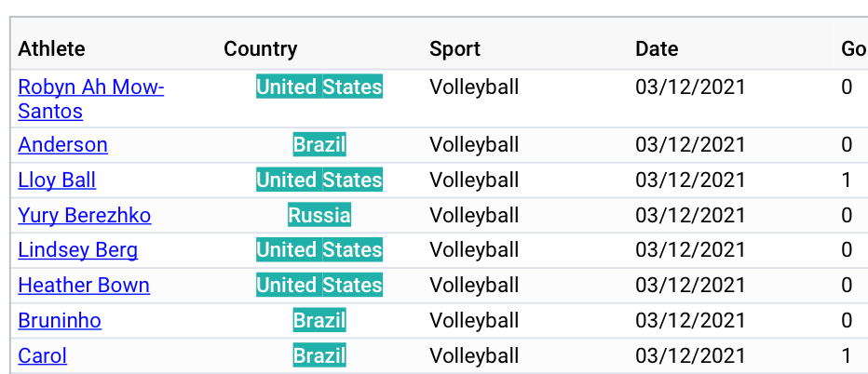Sort by the Sport column header
The image size is (868, 374).
click(454, 49)
